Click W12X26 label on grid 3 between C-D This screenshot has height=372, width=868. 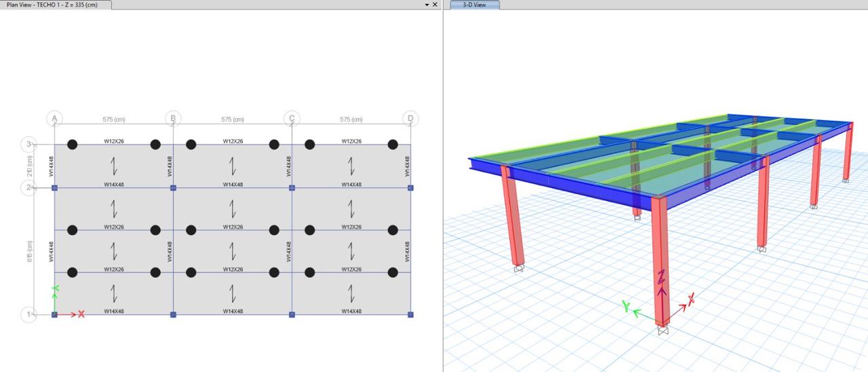tap(351, 141)
